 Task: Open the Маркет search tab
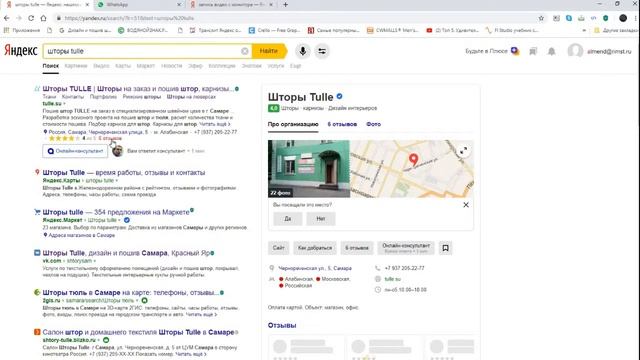pos(146,66)
